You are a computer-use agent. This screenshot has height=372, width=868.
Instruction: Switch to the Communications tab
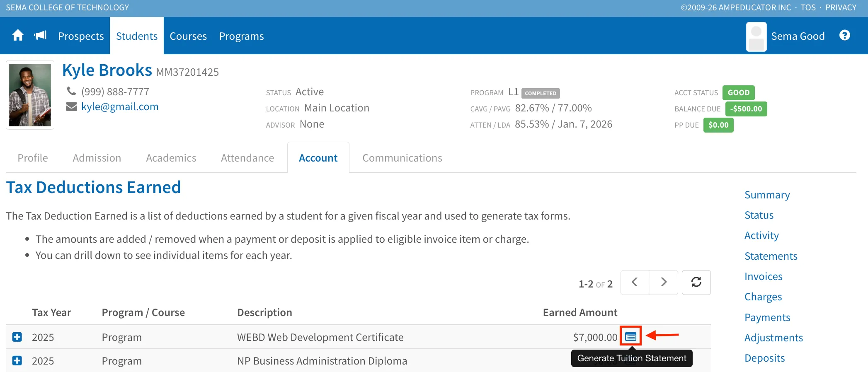pos(402,158)
